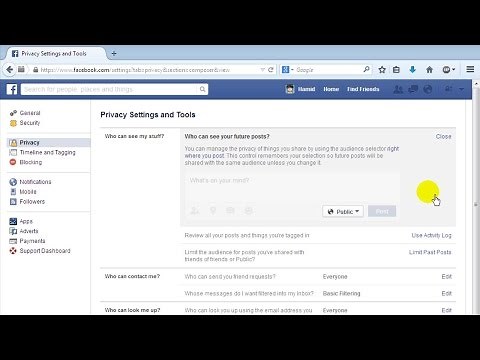Open the Firefox hamburger menu
The width and height of the screenshot is (480, 360).
click(x=470, y=69)
